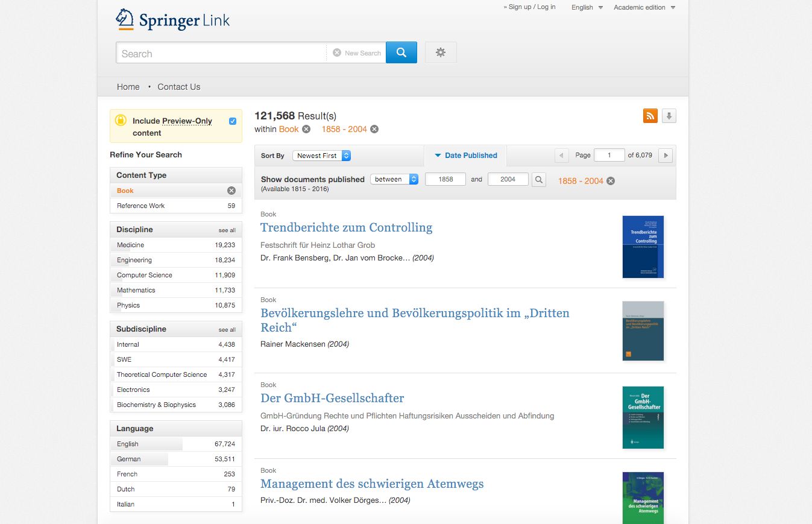This screenshot has height=524, width=812.
Task: Filter by Mathematics discipline
Action: pyautogui.click(x=176, y=290)
